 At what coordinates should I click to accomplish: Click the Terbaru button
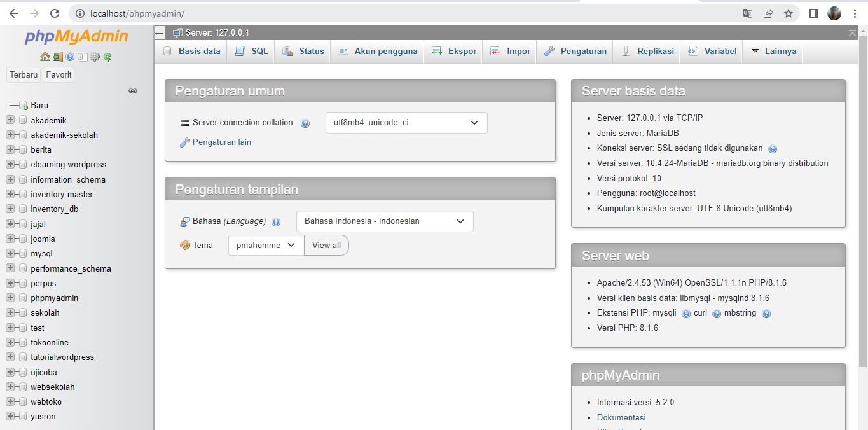coord(24,75)
